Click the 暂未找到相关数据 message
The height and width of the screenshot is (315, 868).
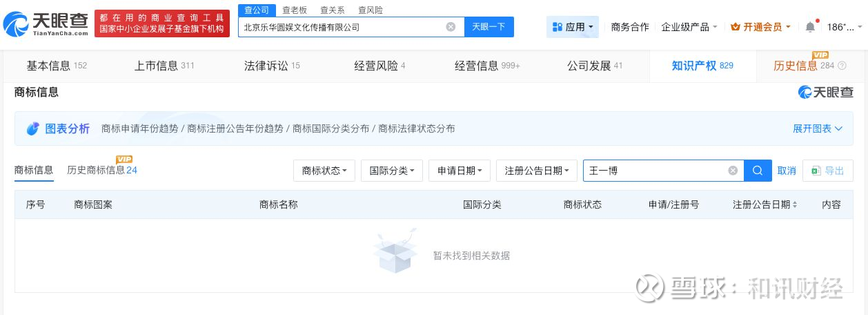coord(471,256)
